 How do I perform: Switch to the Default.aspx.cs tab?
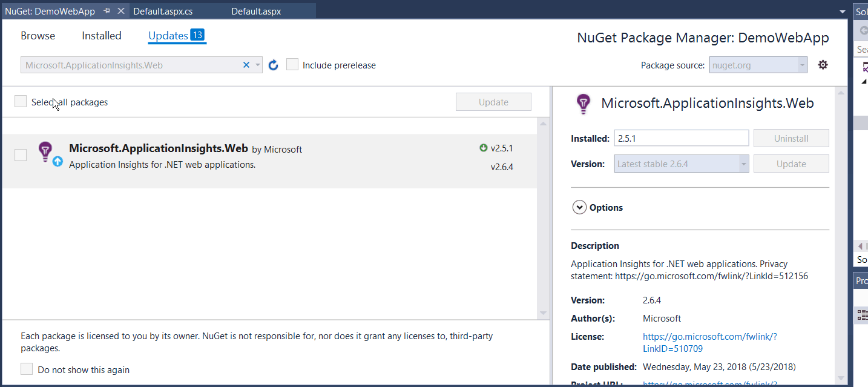162,11
